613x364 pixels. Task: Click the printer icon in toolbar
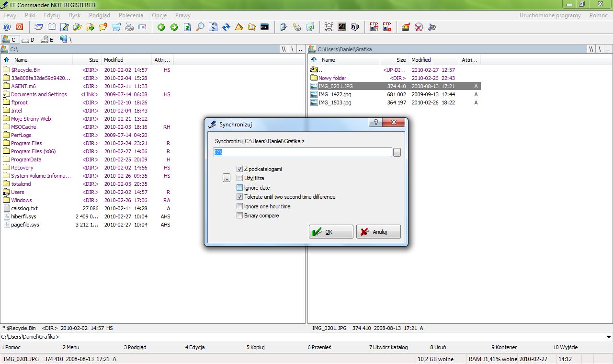[x=129, y=27]
